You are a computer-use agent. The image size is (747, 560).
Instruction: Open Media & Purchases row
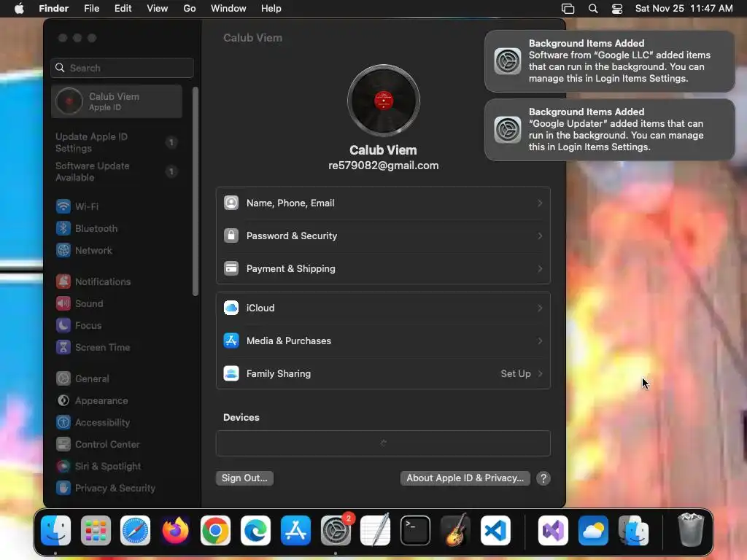pos(383,341)
